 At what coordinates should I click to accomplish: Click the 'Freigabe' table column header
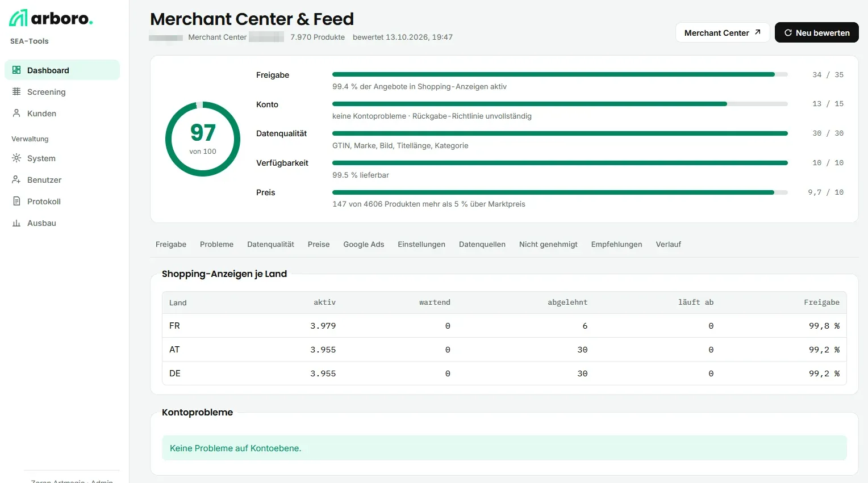(821, 303)
